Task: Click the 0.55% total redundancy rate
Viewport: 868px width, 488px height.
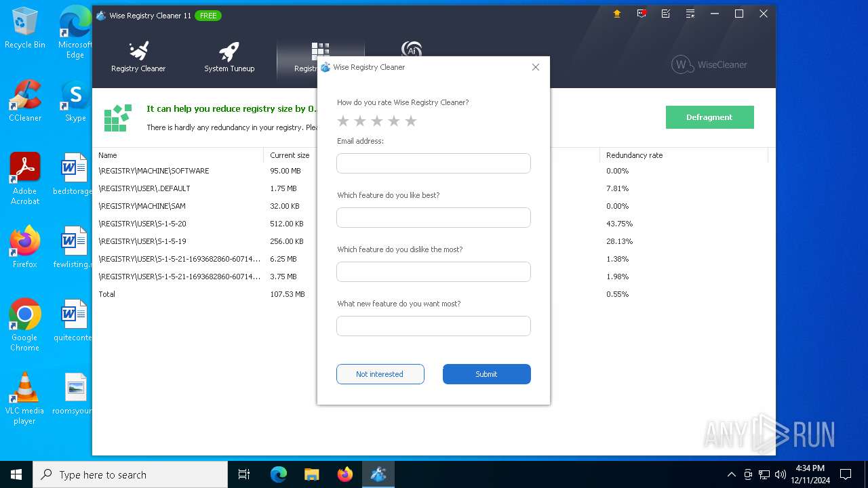Action: click(617, 294)
